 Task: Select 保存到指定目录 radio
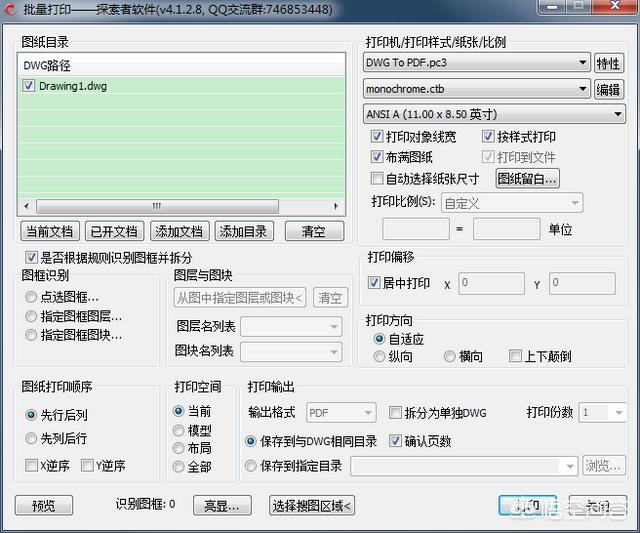coord(251,466)
